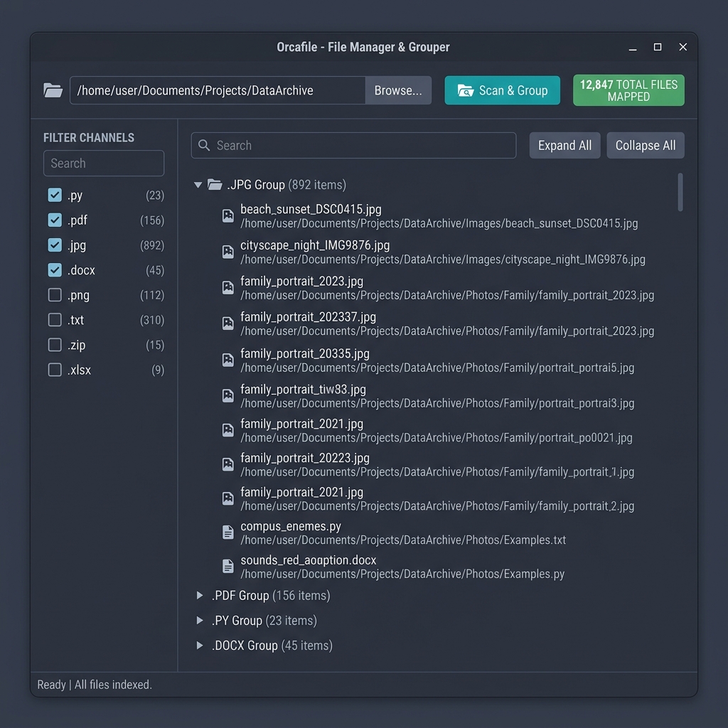Enable the .xlsx filter checkbox

[x=55, y=370]
